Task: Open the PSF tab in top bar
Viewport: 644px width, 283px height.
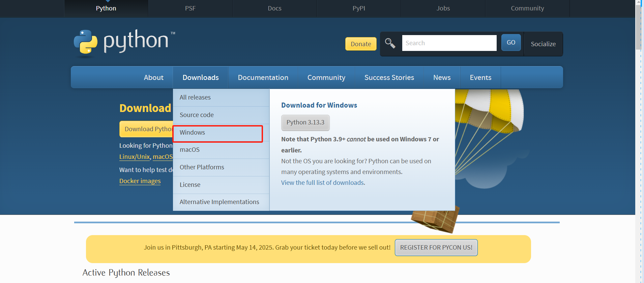Action: tap(190, 8)
